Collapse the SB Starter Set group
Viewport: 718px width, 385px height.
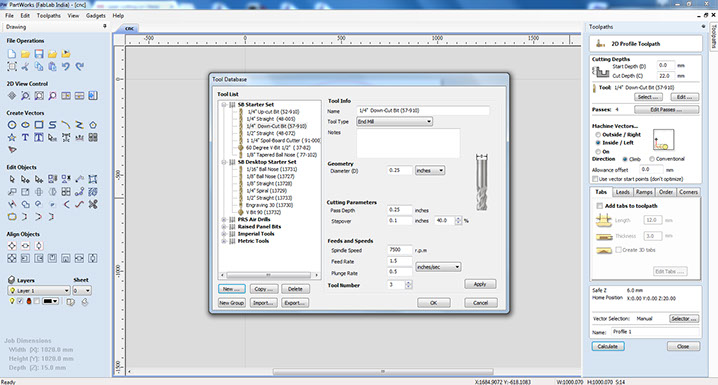(x=224, y=105)
